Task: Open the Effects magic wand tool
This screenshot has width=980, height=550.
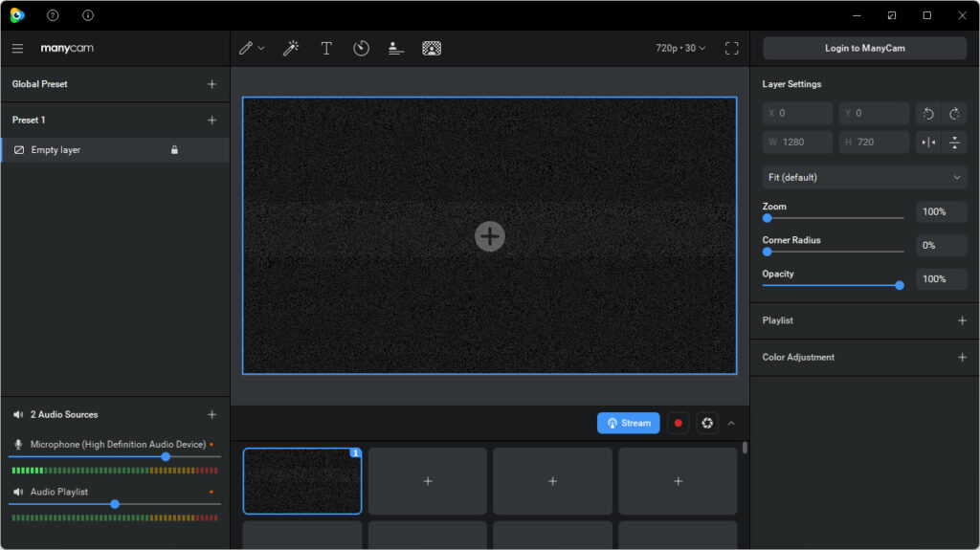Action: tap(291, 48)
